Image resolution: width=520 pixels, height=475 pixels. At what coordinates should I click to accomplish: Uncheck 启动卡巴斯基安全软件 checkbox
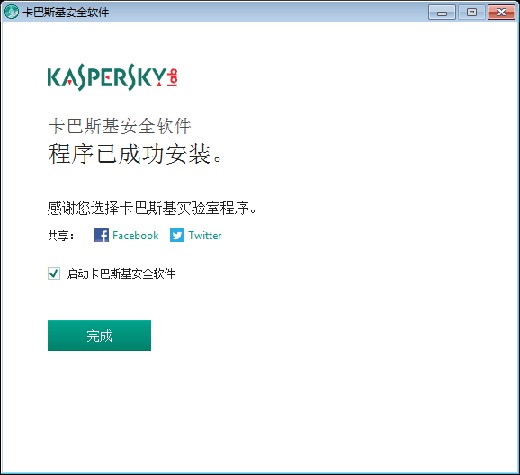[x=54, y=273]
